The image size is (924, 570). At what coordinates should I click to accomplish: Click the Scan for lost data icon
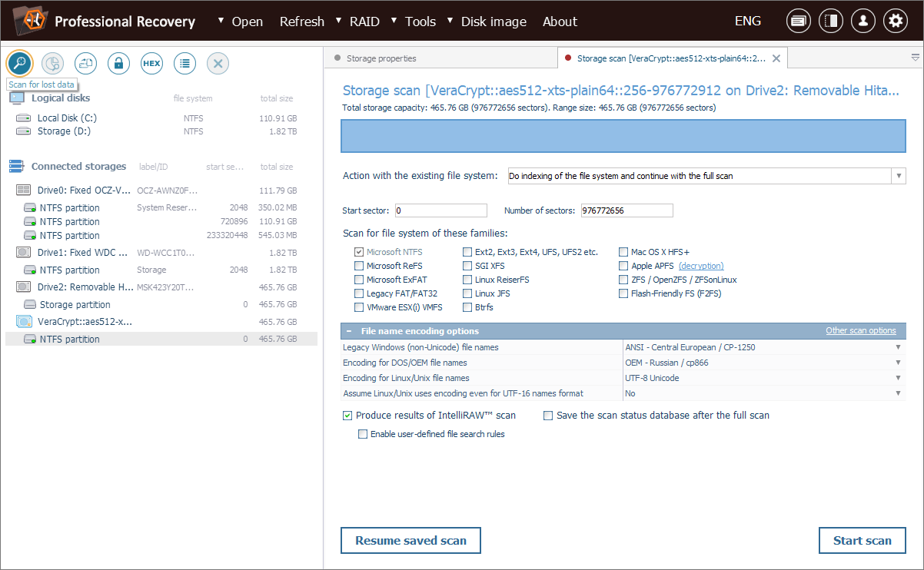pos(18,63)
